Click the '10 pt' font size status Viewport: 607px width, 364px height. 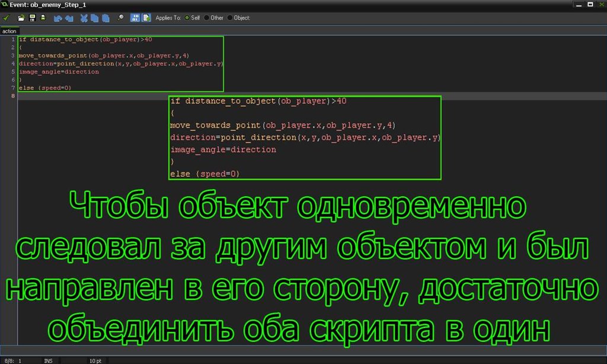coord(95,361)
